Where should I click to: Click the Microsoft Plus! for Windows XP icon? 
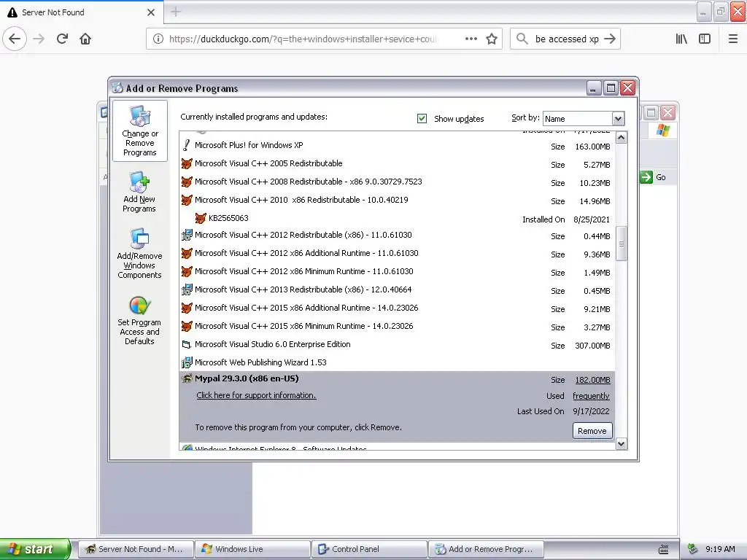point(187,145)
